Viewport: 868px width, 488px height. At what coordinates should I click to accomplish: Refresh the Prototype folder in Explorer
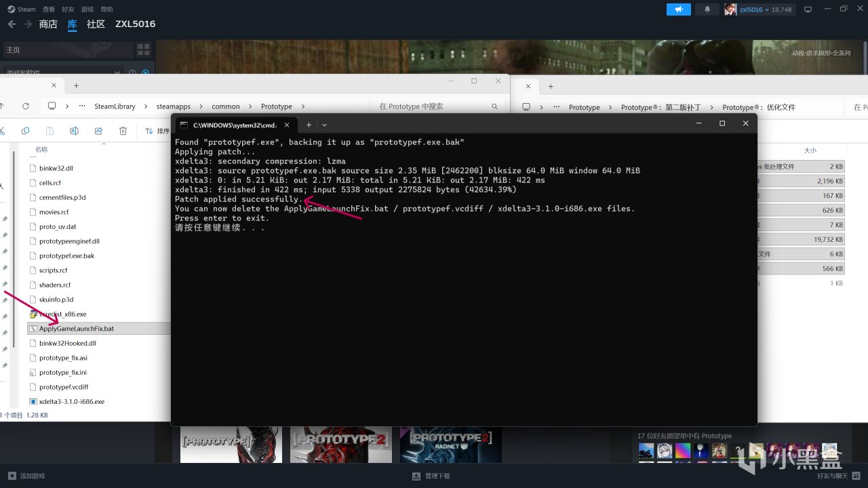click(x=26, y=106)
